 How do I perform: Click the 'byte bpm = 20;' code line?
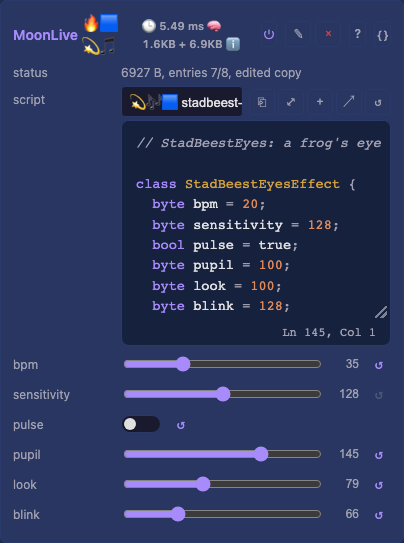[209, 204]
